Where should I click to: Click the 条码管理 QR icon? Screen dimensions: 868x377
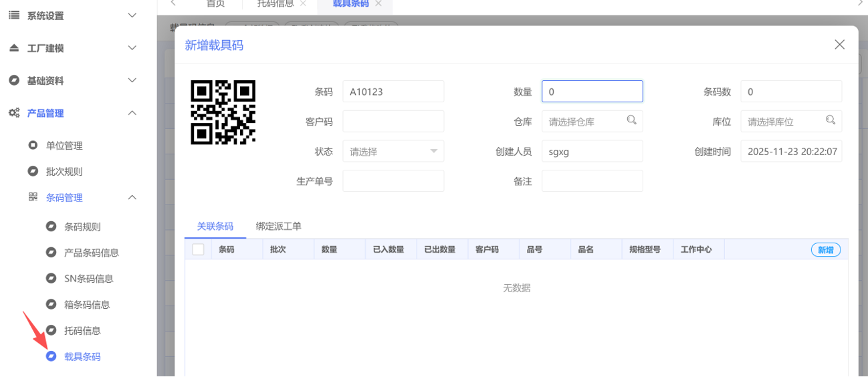pos(33,197)
